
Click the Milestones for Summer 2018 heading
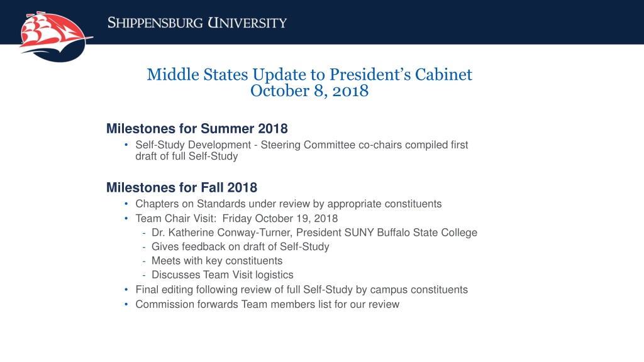(x=197, y=128)
